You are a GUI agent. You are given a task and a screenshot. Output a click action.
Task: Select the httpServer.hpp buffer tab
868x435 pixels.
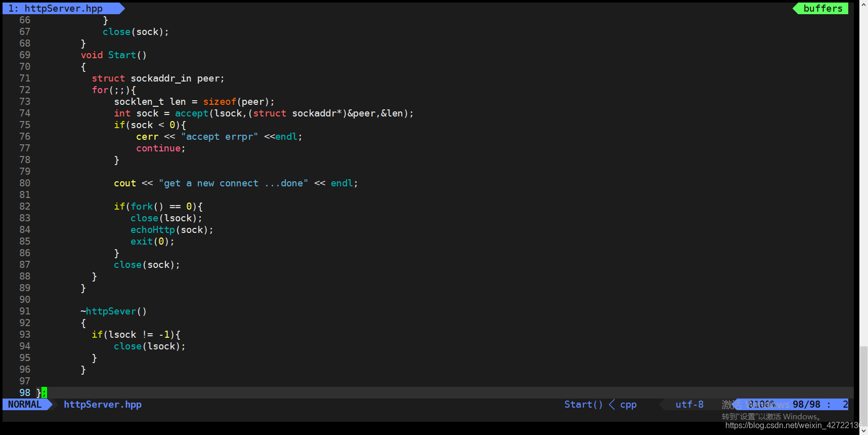tap(63, 8)
